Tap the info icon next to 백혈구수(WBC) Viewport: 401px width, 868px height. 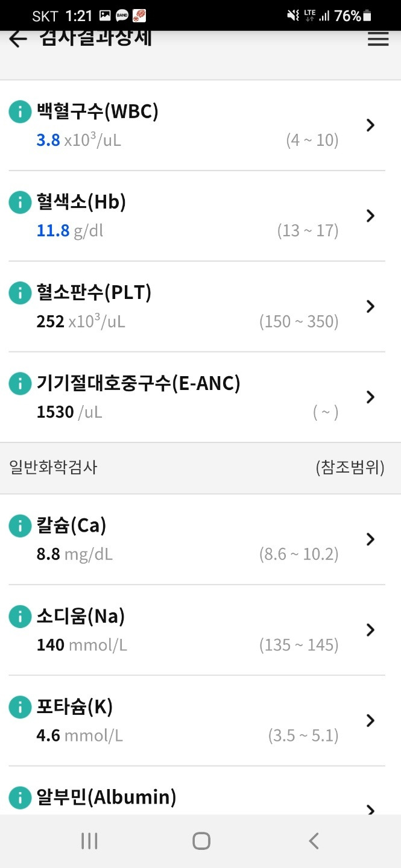(x=20, y=112)
